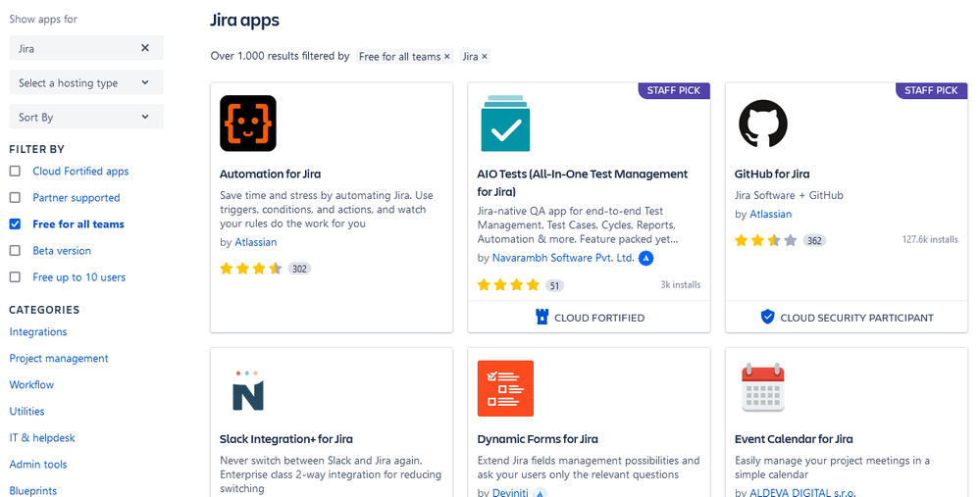The image size is (980, 497).
Task: Open the Utilities category
Action: pos(26,412)
